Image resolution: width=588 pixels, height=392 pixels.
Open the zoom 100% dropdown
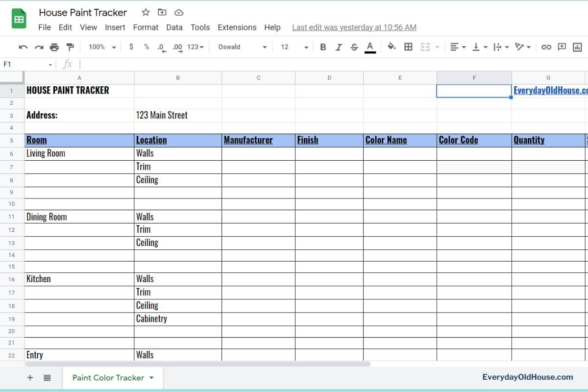[x=102, y=47]
